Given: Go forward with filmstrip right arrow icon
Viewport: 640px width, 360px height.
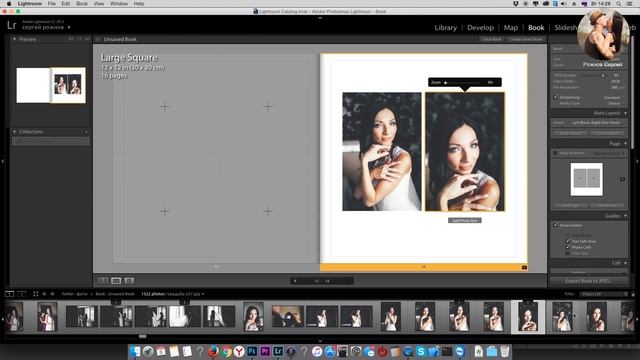Looking at the screenshot, I should [52, 294].
